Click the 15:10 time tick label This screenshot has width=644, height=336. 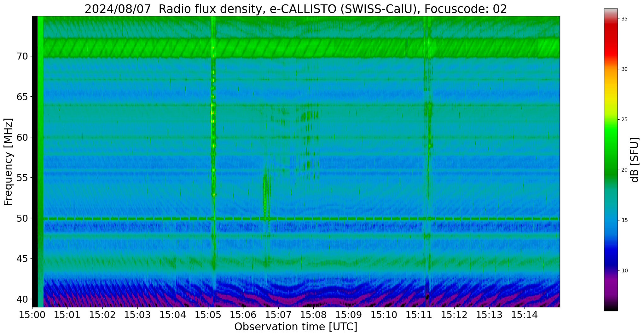coord(384,315)
